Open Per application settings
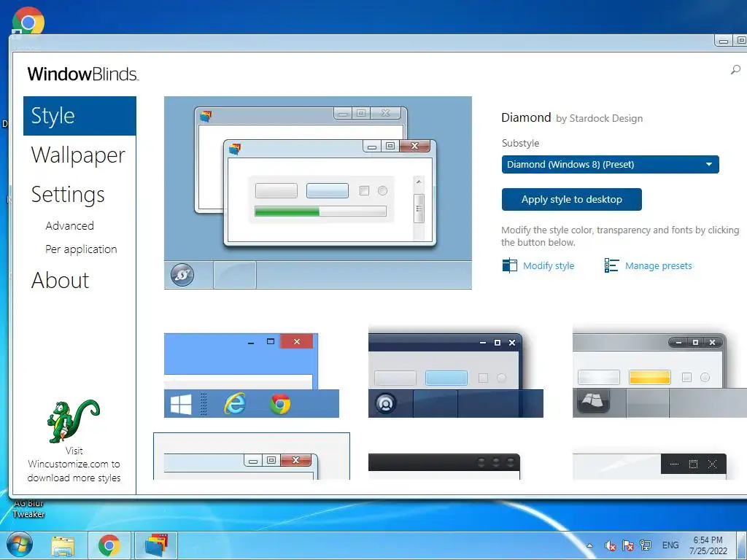The width and height of the screenshot is (747, 560). [x=81, y=249]
